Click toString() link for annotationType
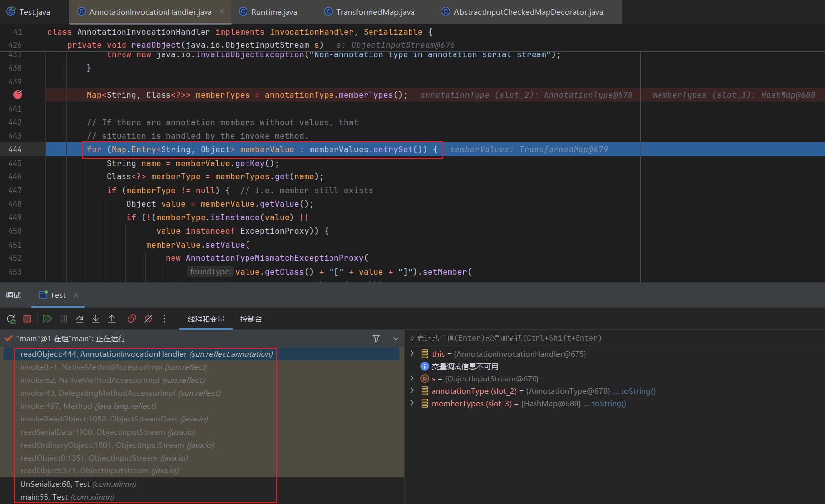This screenshot has height=504, width=825. [638, 391]
